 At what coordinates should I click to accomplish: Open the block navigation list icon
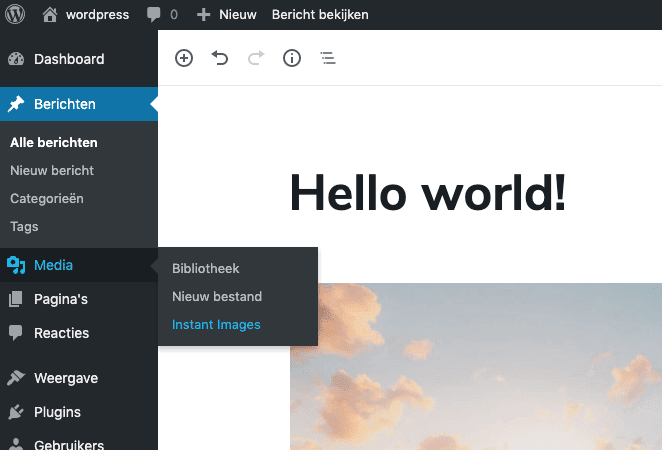(x=328, y=58)
